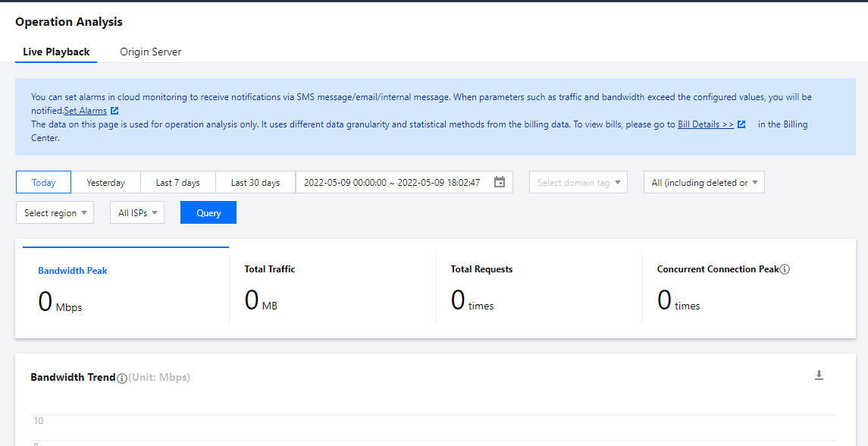Expand the All (including deleted) domains dropdown
This screenshot has width=868, height=446.
point(703,182)
